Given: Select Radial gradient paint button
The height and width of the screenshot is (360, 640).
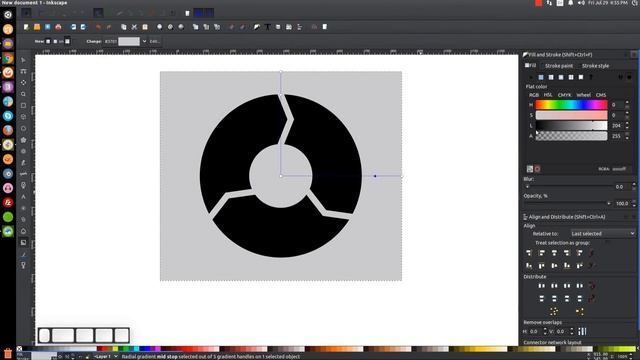Looking at the screenshot, I should pyautogui.click(x=561, y=77).
